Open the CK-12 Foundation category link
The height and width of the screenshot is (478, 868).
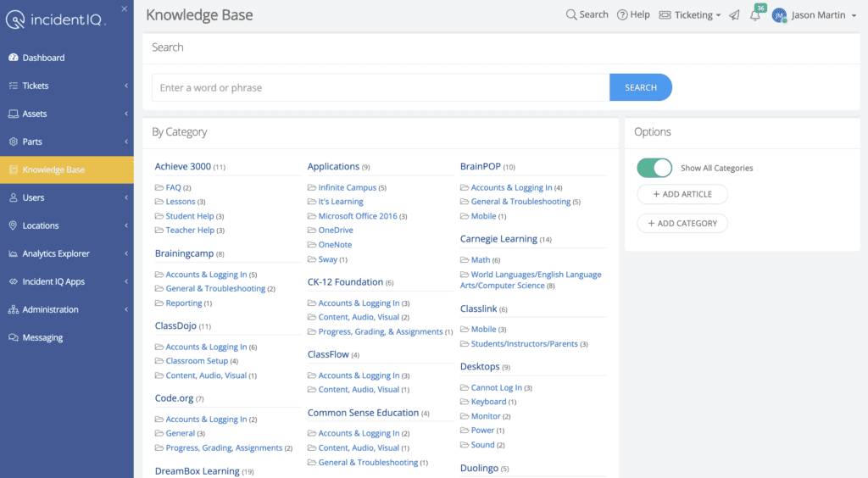coord(345,282)
